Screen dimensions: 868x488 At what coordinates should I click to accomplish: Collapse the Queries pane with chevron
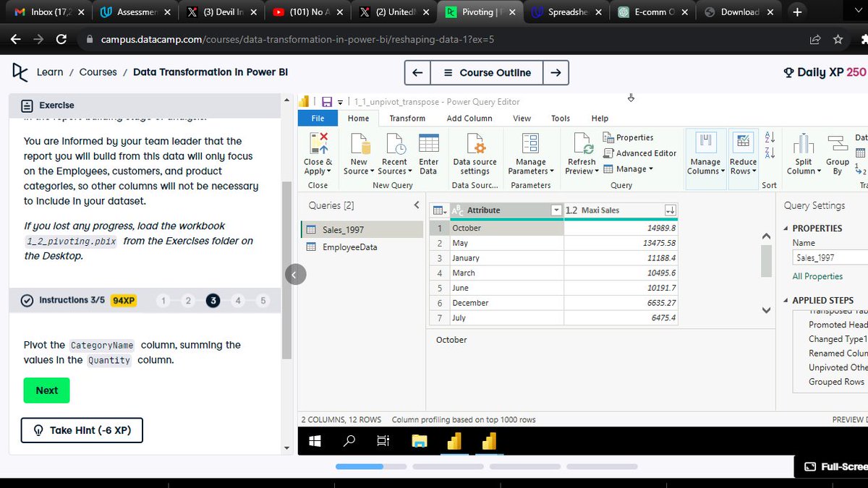coord(417,205)
